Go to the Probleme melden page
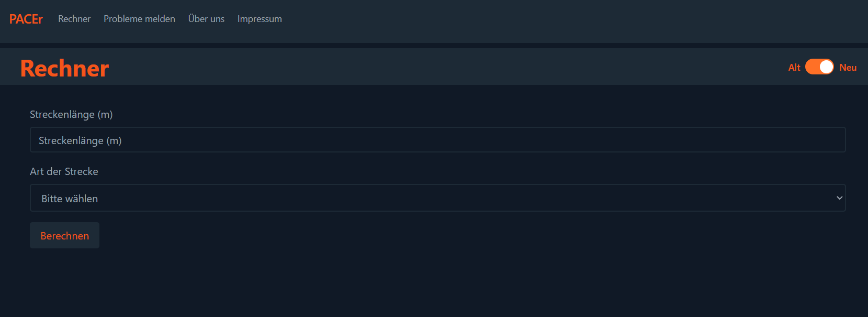Screen dimensions: 868x317 click(139, 19)
